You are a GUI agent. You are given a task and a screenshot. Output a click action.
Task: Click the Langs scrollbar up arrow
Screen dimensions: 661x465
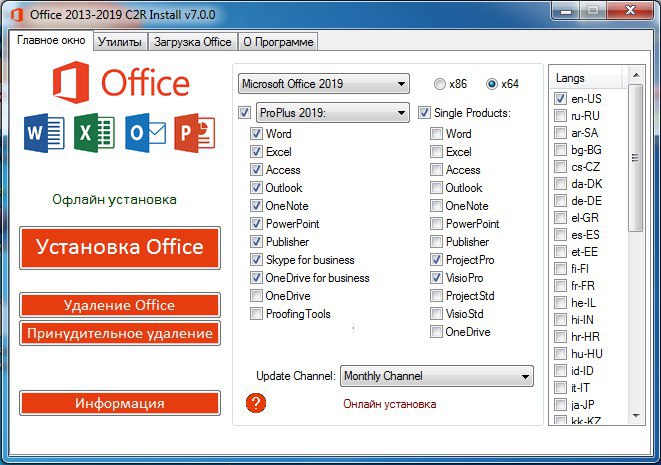636,75
